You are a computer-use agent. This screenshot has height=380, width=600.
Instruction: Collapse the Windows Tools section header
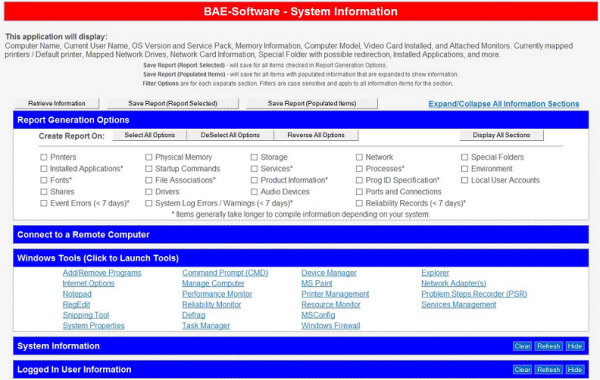click(x=301, y=258)
